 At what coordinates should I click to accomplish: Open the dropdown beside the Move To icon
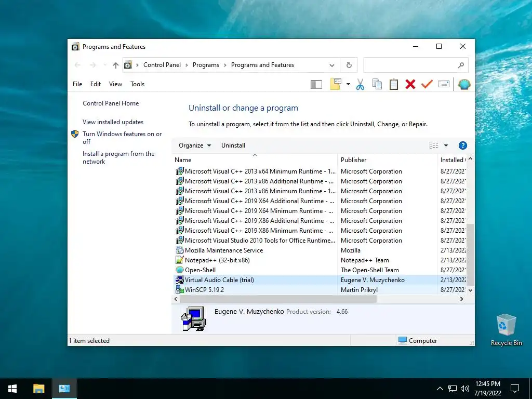coord(348,84)
